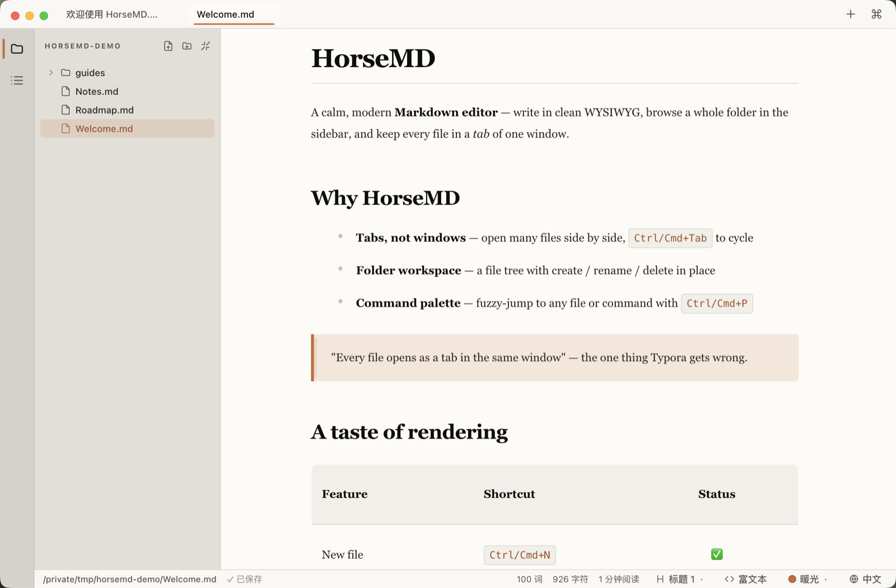Image resolution: width=896 pixels, height=588 pixels.
Task: Click the Tabs, not windows bold text
Action: (x=410, y=238)
